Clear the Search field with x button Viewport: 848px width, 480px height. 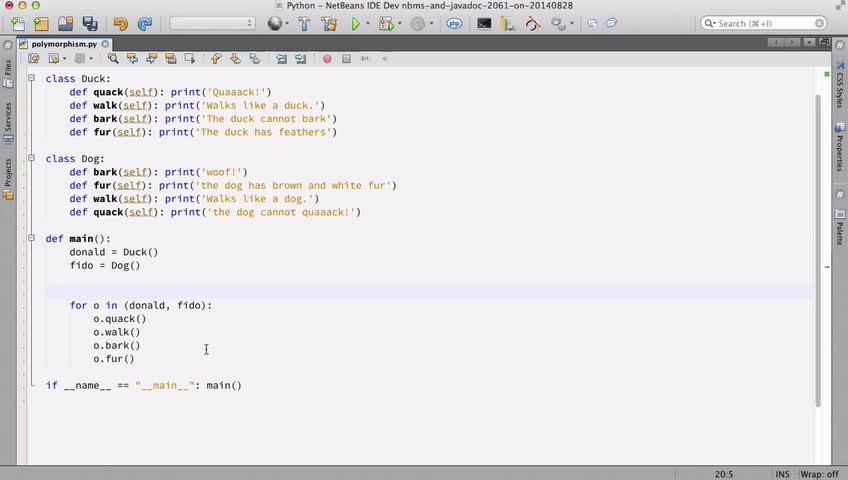pyautogui.click(x=820, y=23)
